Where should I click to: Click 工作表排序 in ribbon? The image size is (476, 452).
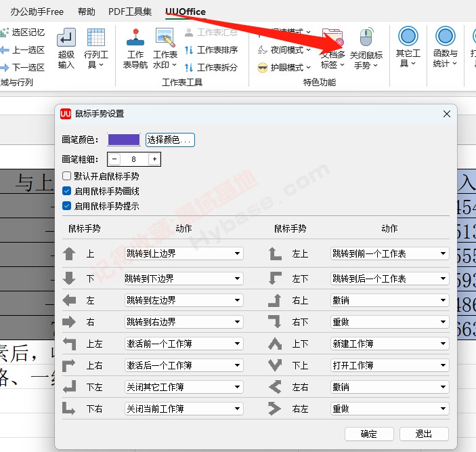click(x=211, y=50)
